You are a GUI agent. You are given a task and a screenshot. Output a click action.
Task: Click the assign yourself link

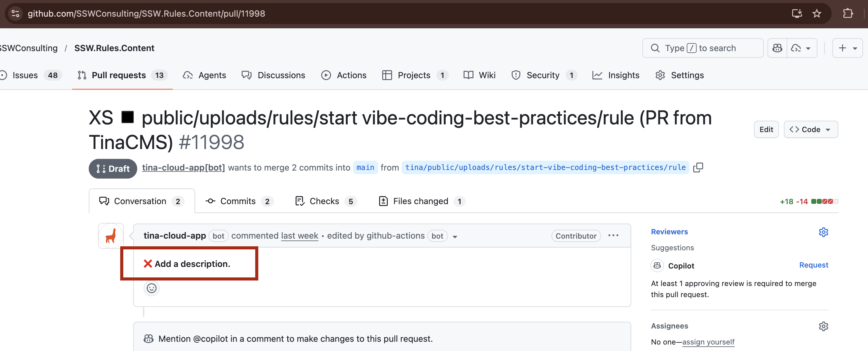click(x=708, y=342)
